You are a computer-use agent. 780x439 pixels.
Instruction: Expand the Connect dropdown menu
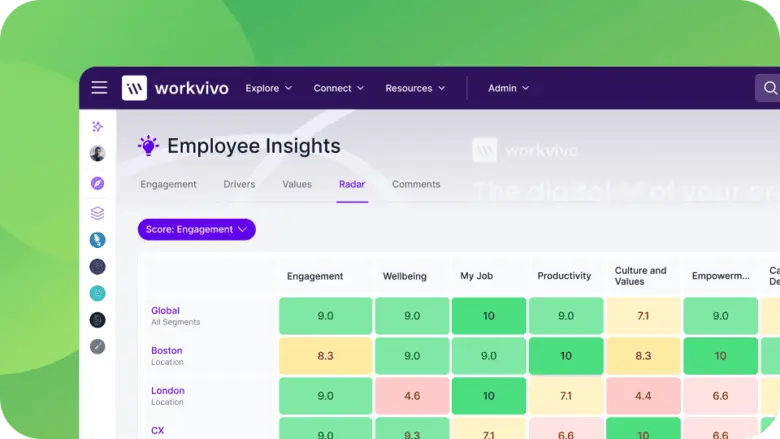pyautogui.click(x=339, y=88)
